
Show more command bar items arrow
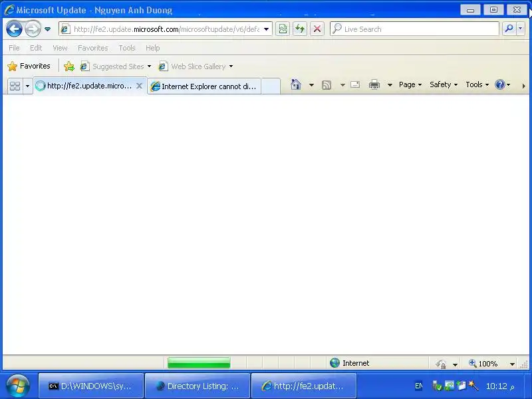(523, 86)
